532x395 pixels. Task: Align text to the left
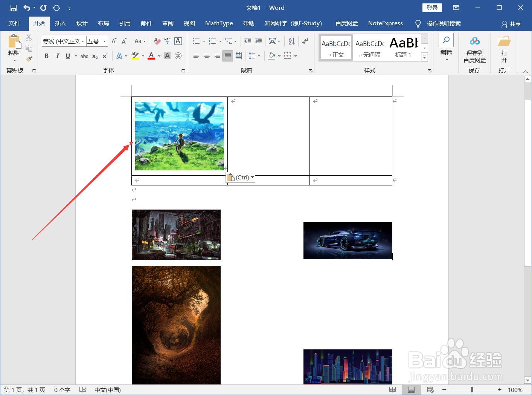click(196, 56)
